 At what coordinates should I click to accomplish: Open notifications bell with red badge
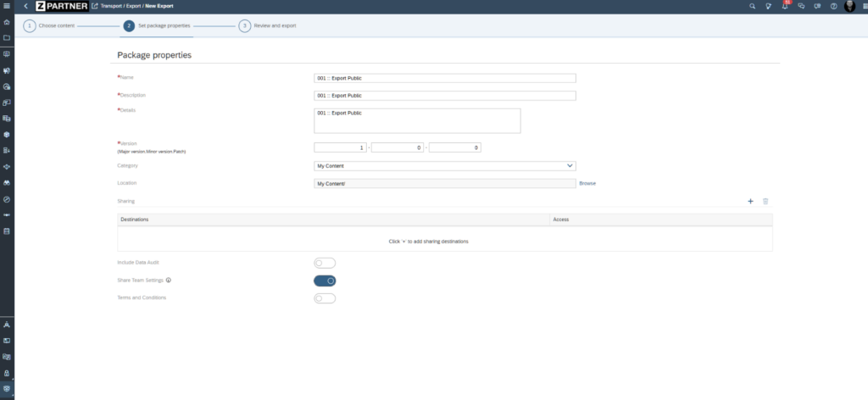click(784, 6)
